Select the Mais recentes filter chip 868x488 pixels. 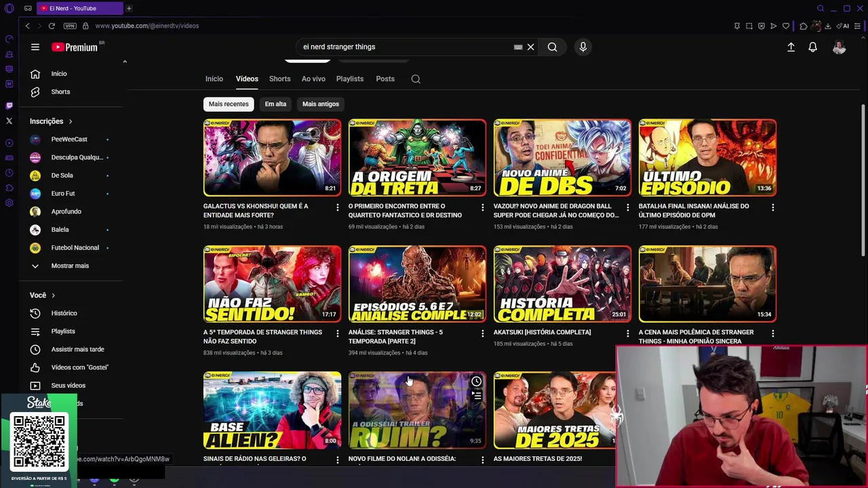coord(229,104)
